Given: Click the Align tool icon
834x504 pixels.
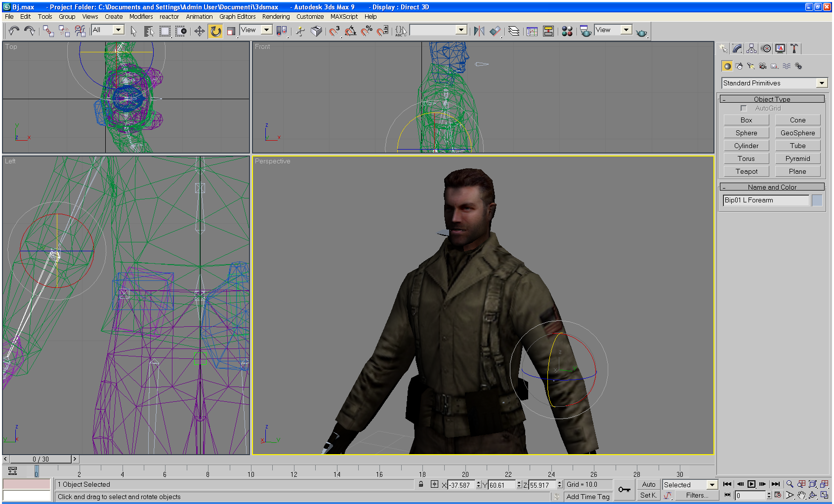Looking at the screenshot, I should click(x=495, y=31).
